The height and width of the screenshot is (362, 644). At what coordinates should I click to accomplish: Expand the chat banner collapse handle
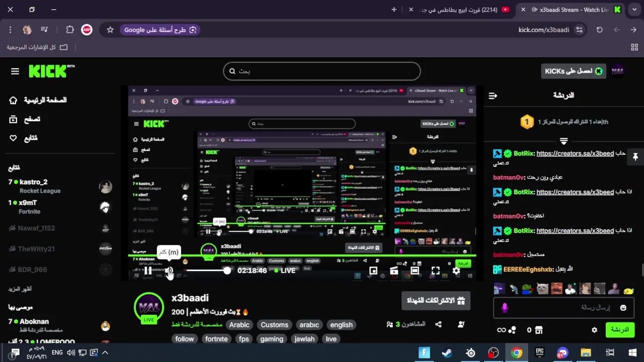[563, 141]
